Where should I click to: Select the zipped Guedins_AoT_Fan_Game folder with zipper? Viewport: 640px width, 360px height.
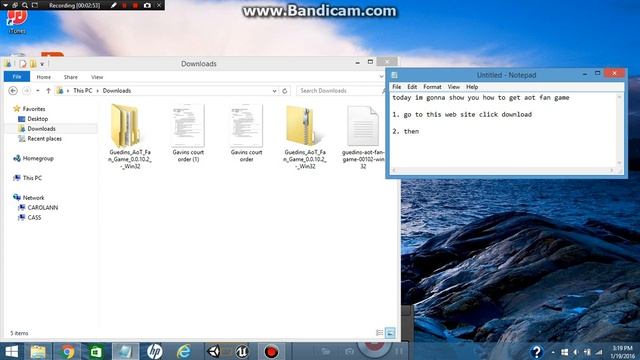(x=304, y=136)
